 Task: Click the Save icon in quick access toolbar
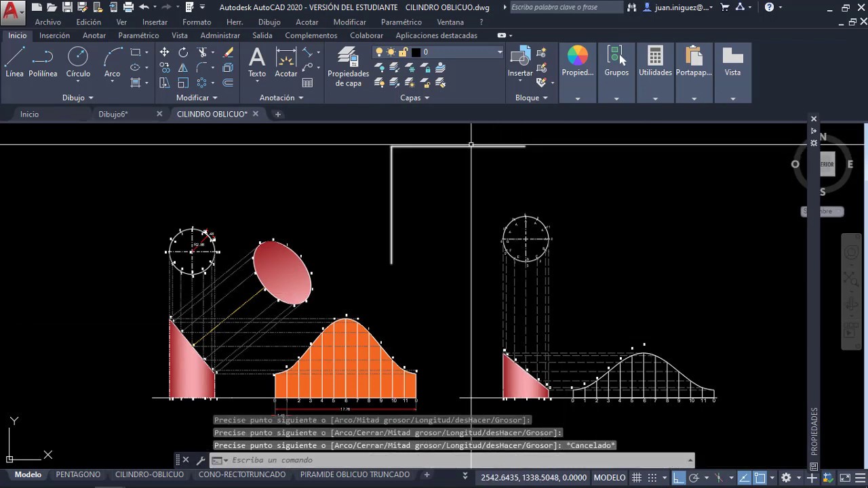[67, 7]
